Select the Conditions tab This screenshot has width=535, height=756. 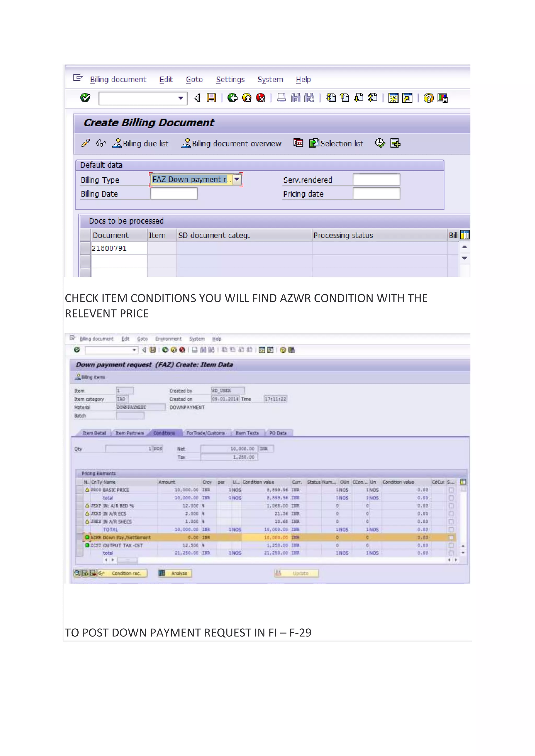click(x=164, y=433)
